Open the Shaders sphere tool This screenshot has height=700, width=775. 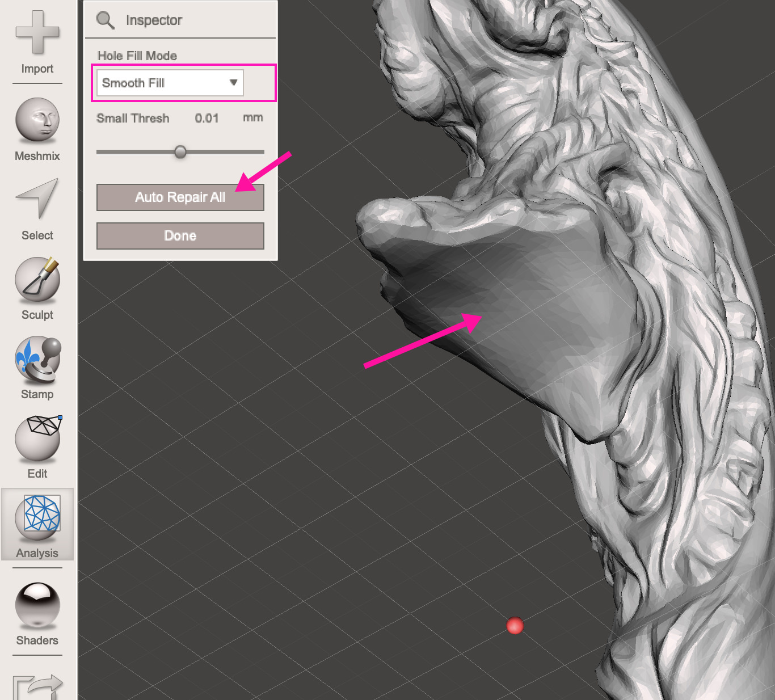click(x=37, y=606)
